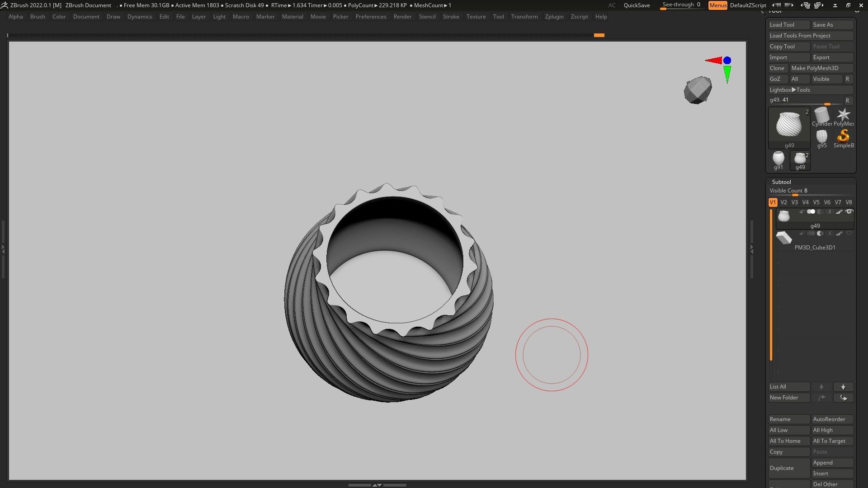Viewport: 868px width, 488px height.
Task: Click the camera view orientation head
Action: tap(698, 90)
